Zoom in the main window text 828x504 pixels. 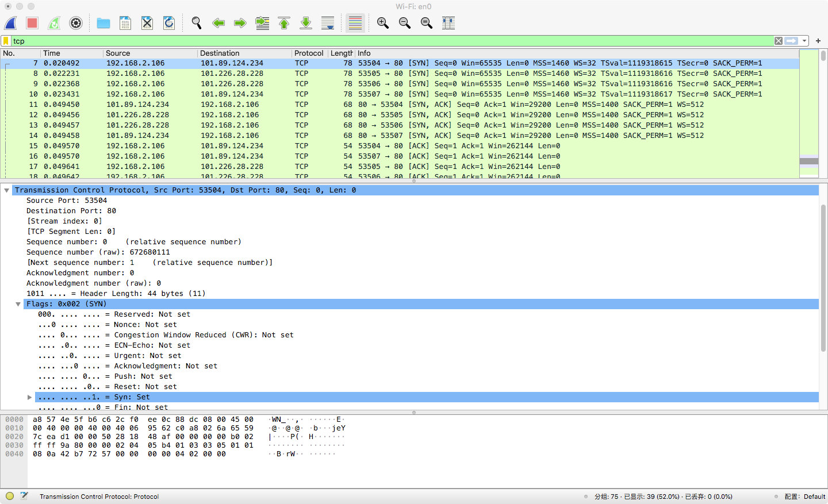(x=383, y=23)
